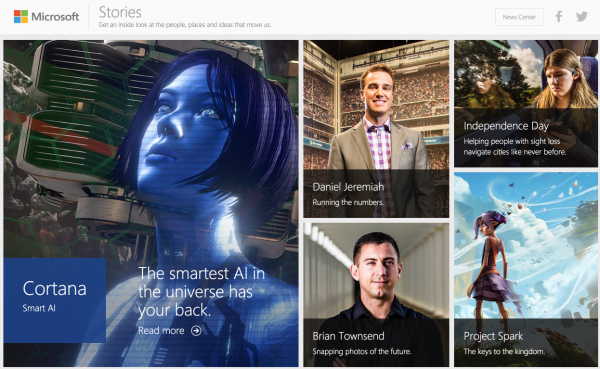600x369 pixels.
Task: Click 'Running the numbers.' caption
Action: tap(348, 202)
